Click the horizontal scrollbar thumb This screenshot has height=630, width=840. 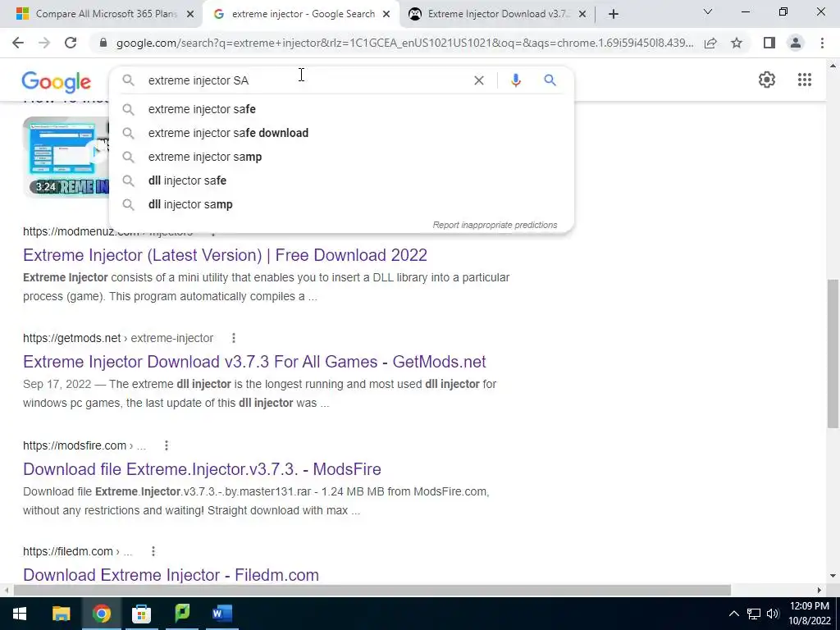(x=372, y=590)
